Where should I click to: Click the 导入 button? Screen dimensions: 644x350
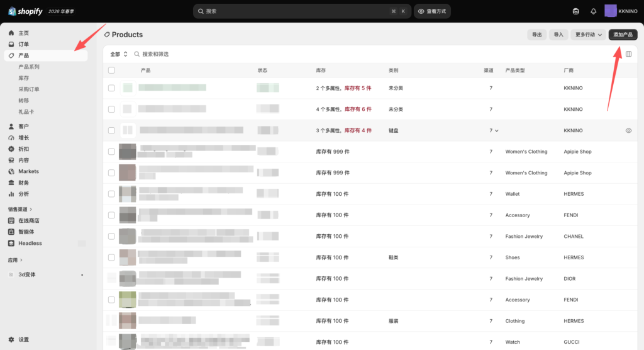click(558, 35)
